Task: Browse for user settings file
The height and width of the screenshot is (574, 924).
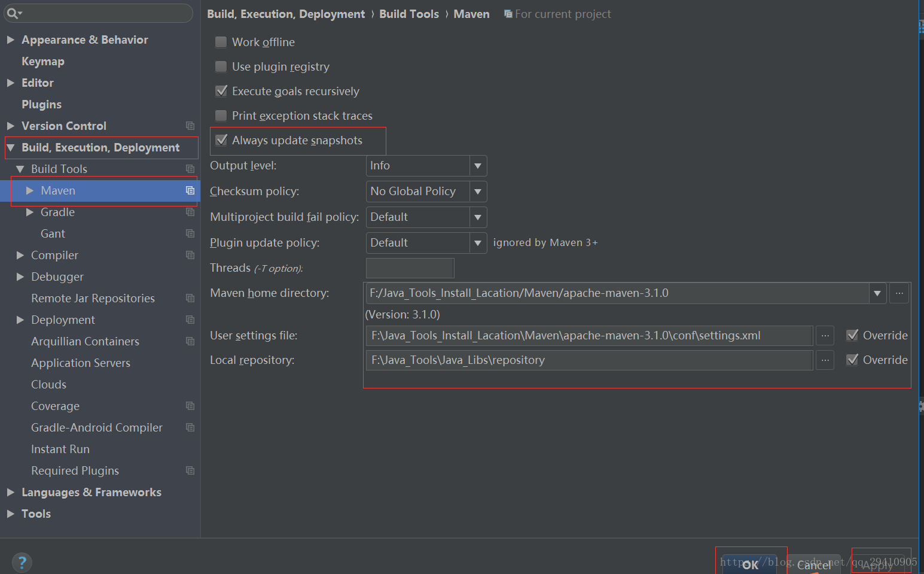Action: tap(825, 336)
